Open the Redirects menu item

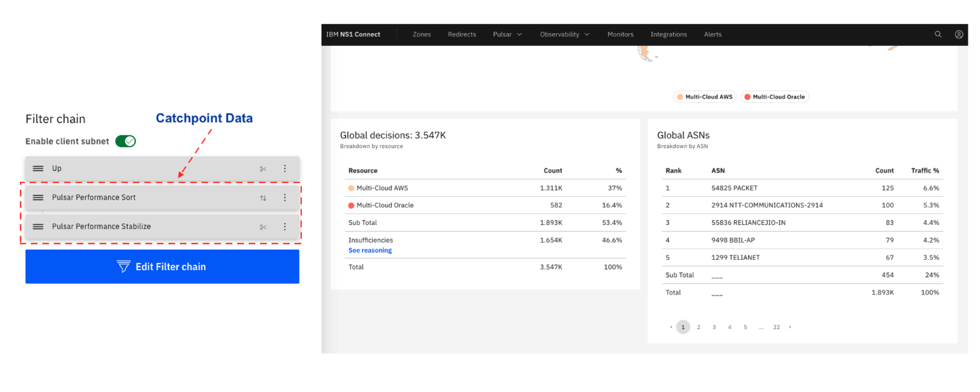click(462, 34)
